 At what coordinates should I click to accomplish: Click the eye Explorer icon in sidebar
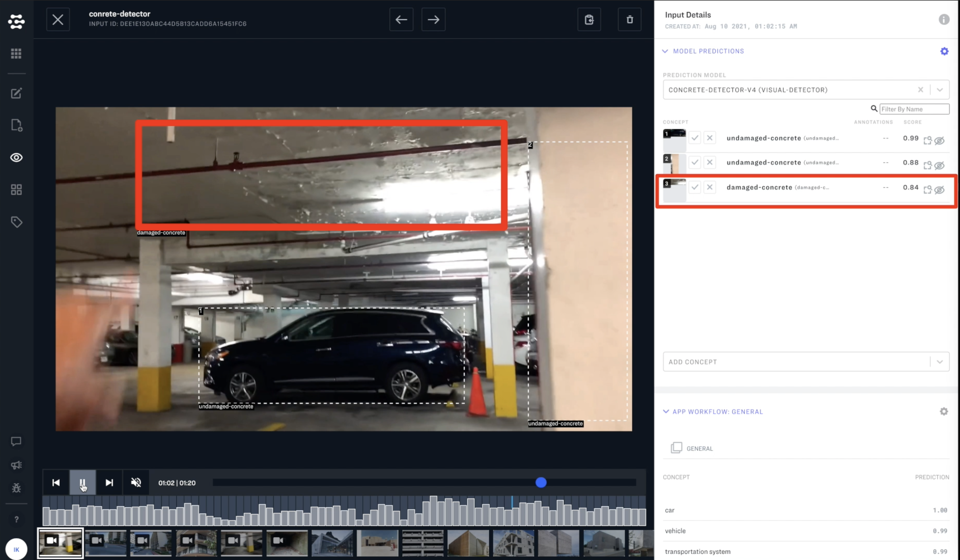click(x=16, y=158)
